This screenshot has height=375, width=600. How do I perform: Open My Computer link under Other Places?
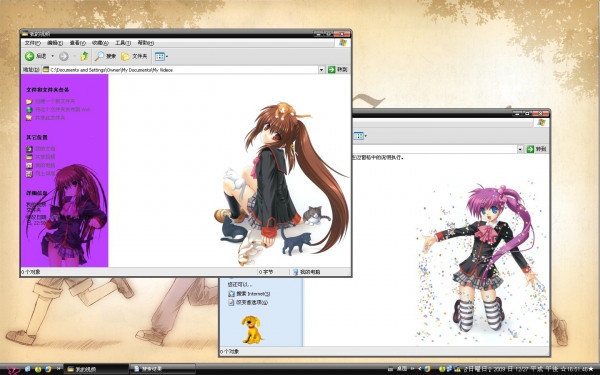(45, 165)
